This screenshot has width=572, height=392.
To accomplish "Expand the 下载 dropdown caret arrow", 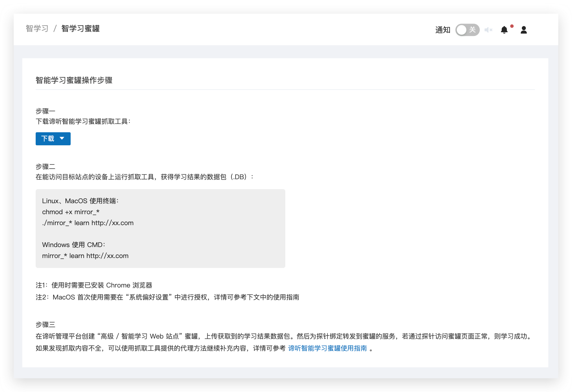I will click(x=62, y=138).
